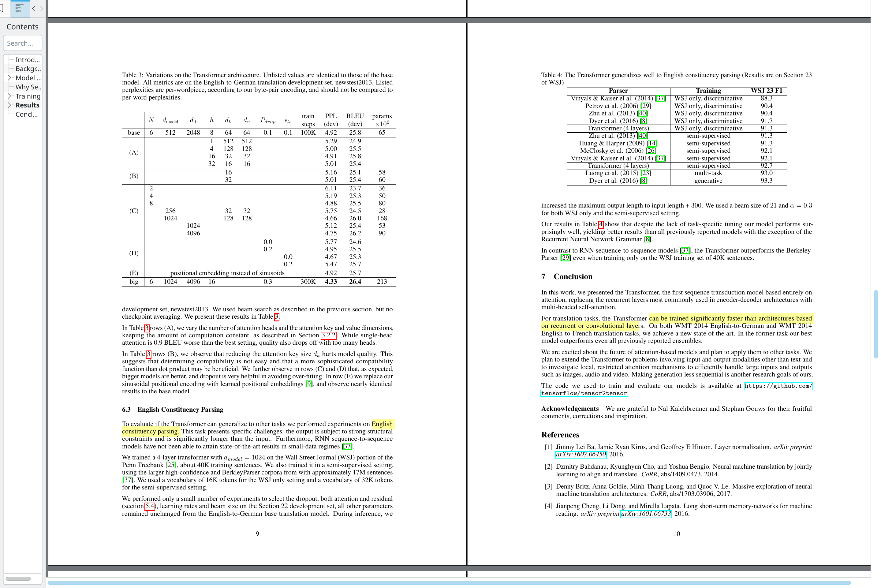Click citation [25] for Penn Treebank
Screen dimensions: 881x588
pos(171,465)
